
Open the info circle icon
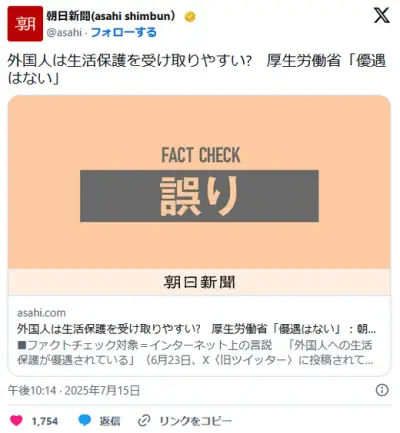(x=382, y=390)
